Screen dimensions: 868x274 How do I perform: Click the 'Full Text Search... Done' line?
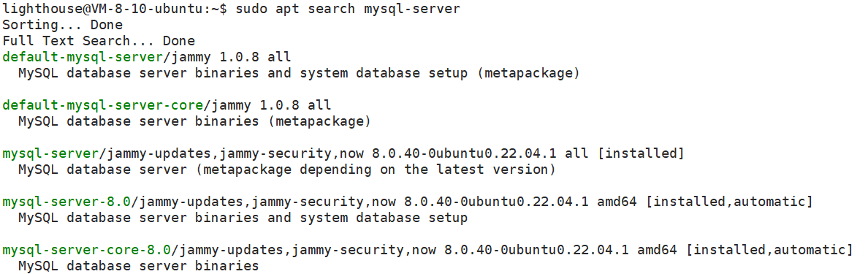99,41
